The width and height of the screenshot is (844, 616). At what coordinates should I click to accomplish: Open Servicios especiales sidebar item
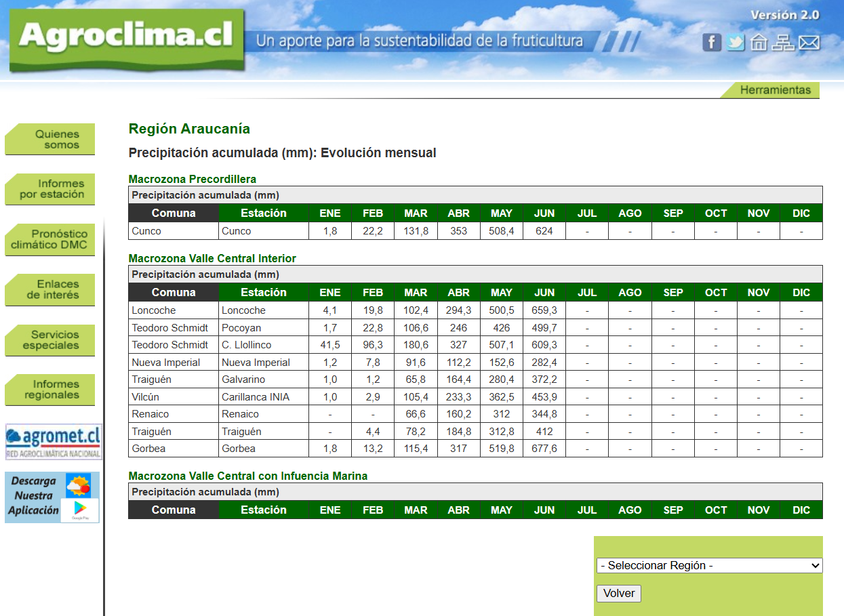[x=50, y=340]
